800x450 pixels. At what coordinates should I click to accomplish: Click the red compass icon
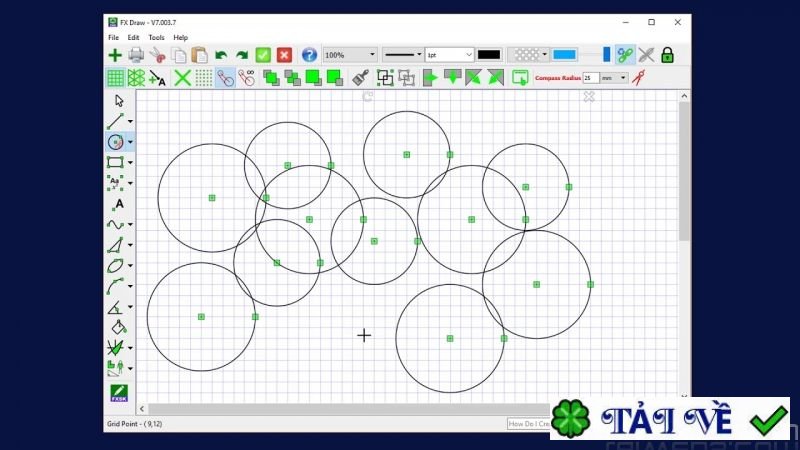(x=639, y=78)
